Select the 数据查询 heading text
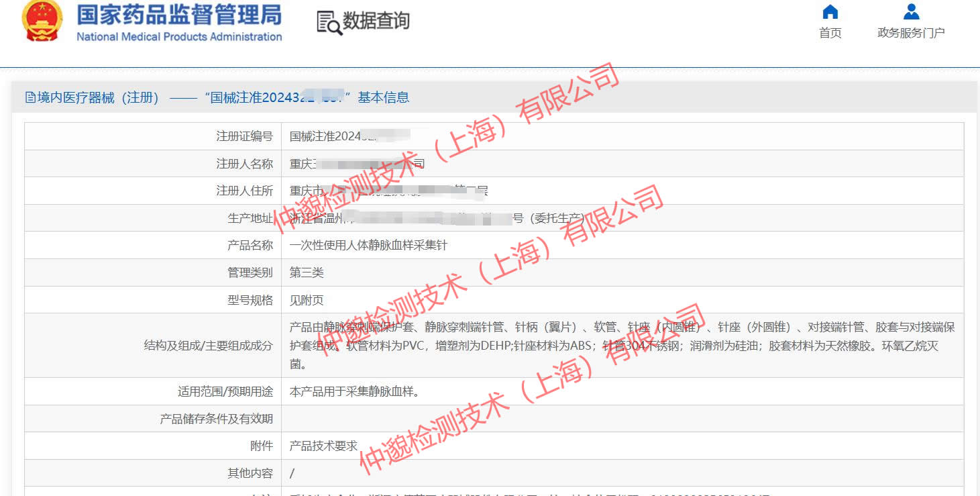Screen dimensions: 980x496 coord(376,21)
